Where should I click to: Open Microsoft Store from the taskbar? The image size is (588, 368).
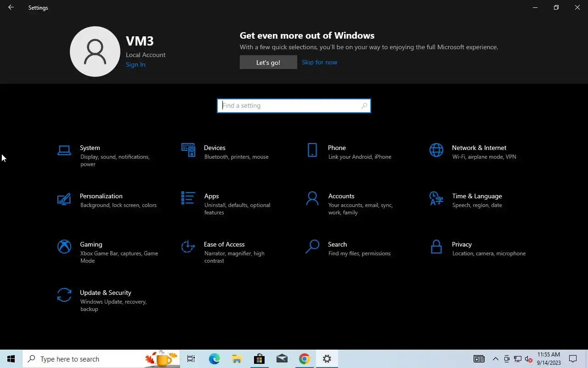pos(259,359)
